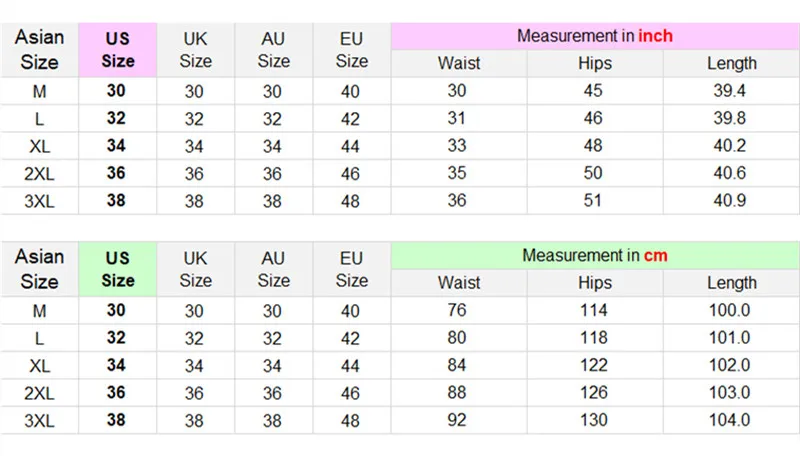Screen dimensions: 800x456
Task: Select the Measurement in inch header
Action: tap(594, 36)
